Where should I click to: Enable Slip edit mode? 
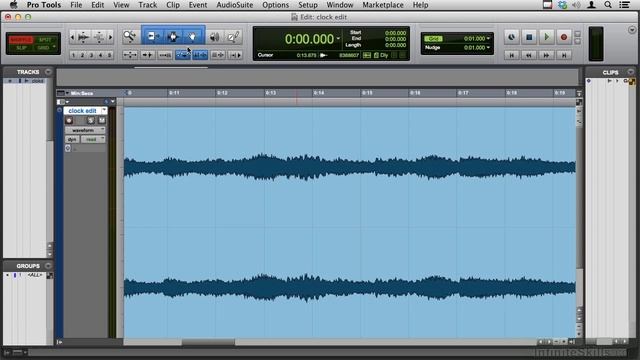coord(21,48)
